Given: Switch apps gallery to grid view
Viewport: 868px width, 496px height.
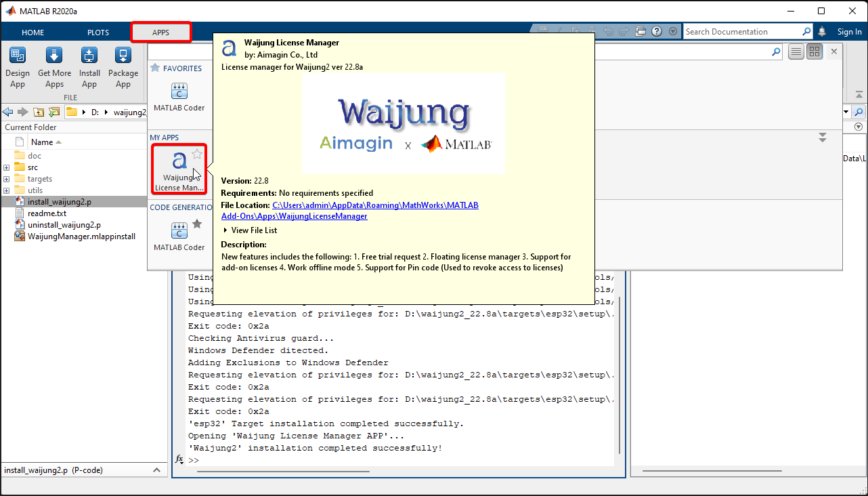Looking at the screenshot, I should coord(815,51).
